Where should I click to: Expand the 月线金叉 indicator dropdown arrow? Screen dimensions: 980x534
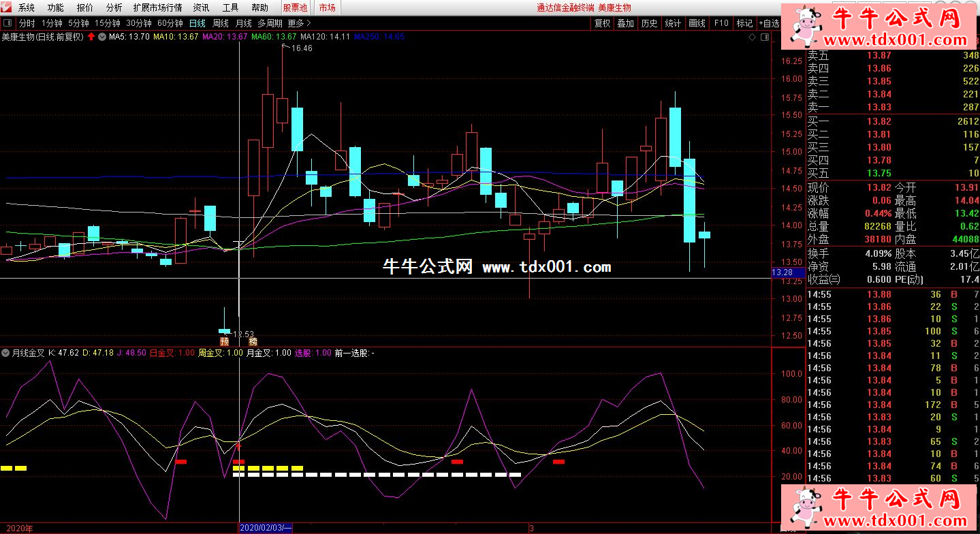pos(5,354)
